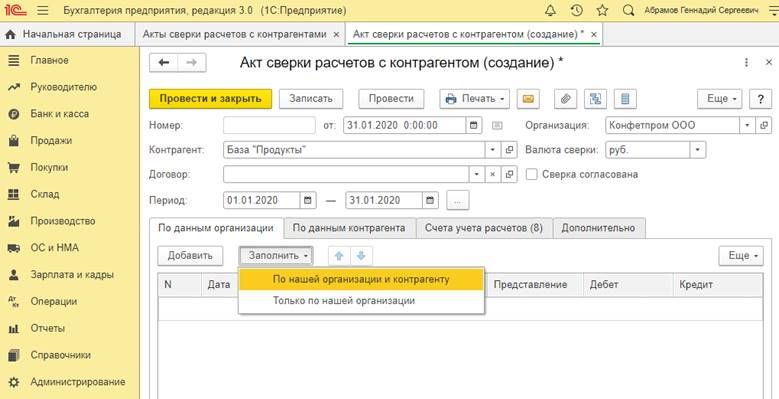Open the Справочники section
Screen dimensions: 779x399
point(61,355)
